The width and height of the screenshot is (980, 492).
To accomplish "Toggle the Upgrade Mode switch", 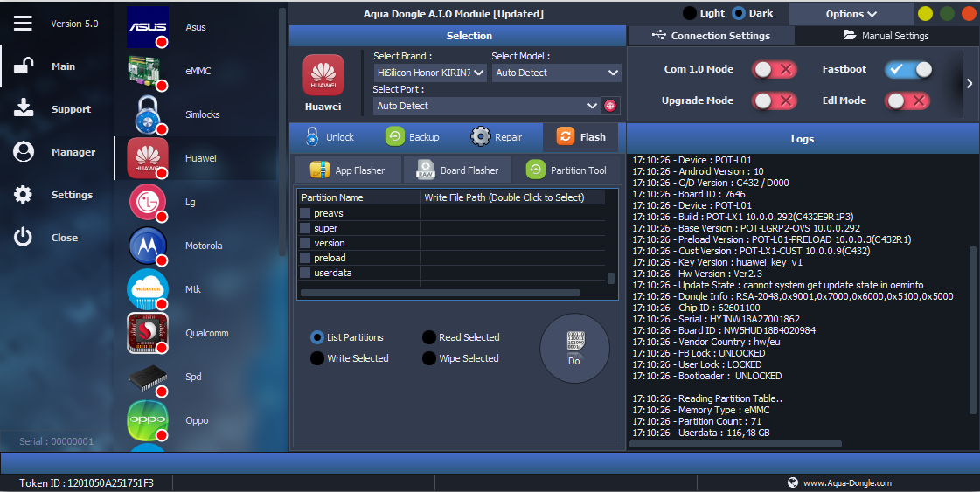I will click(x=775, y=100).
